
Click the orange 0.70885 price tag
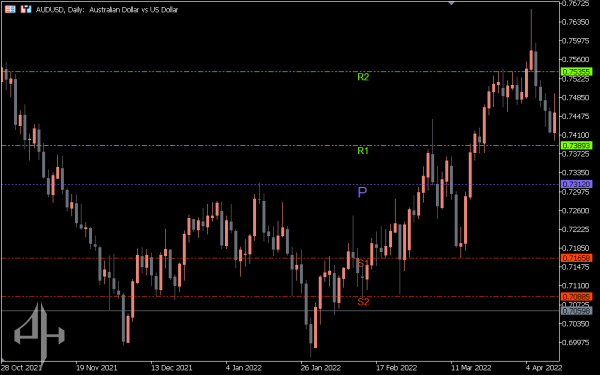coord(577,297)
